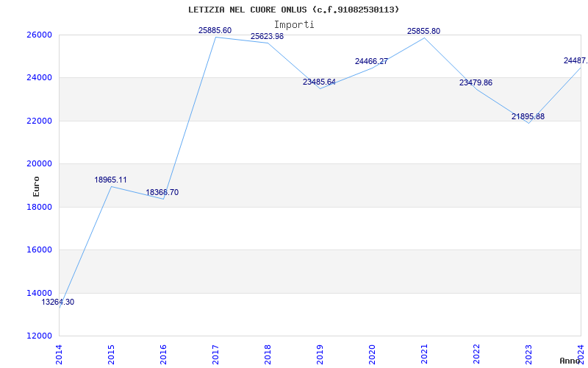The height and width of the screenshot is (368, 588).
Task: Click the y-axis tick 26000
Action: [39, 35]
